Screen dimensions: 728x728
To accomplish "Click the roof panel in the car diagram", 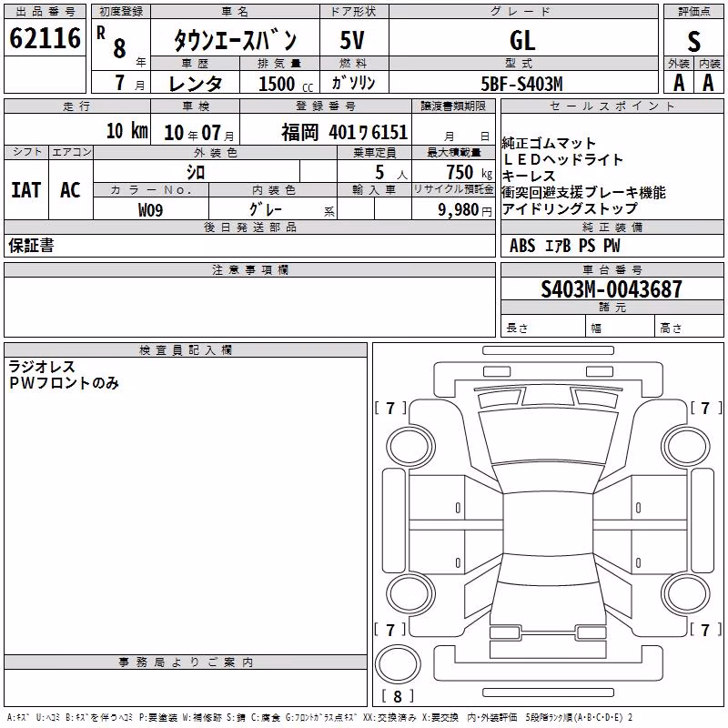I will point(549,523).
